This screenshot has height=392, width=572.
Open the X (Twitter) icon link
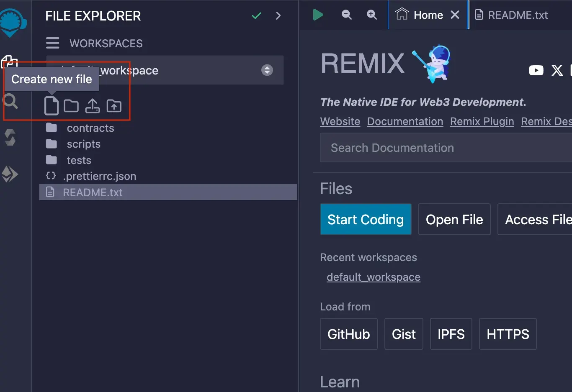coord(557,70)
